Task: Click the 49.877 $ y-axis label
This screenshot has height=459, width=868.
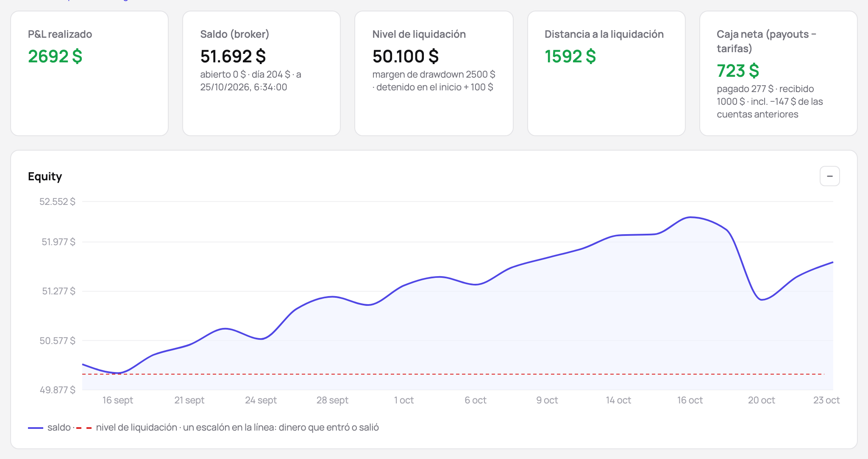Action: 57,390
